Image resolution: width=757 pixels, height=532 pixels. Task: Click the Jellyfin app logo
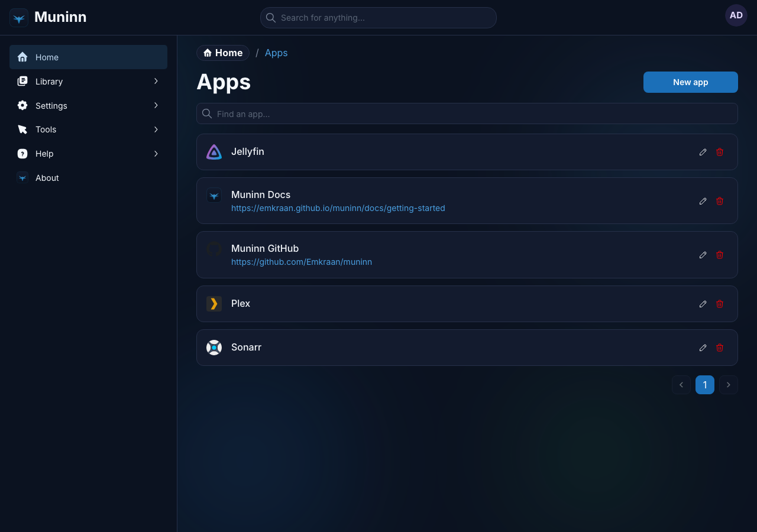coord(214,152)
